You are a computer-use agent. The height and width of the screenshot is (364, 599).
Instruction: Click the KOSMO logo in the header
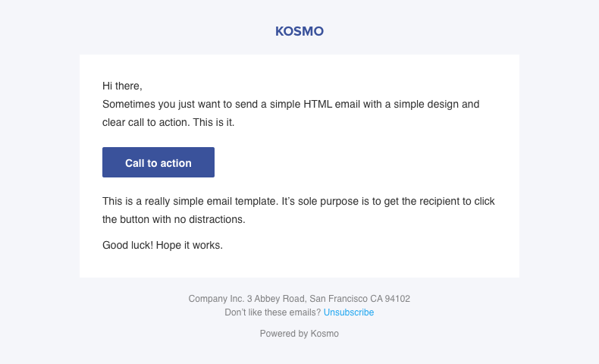pyautogui.click(x=299, y=32)
